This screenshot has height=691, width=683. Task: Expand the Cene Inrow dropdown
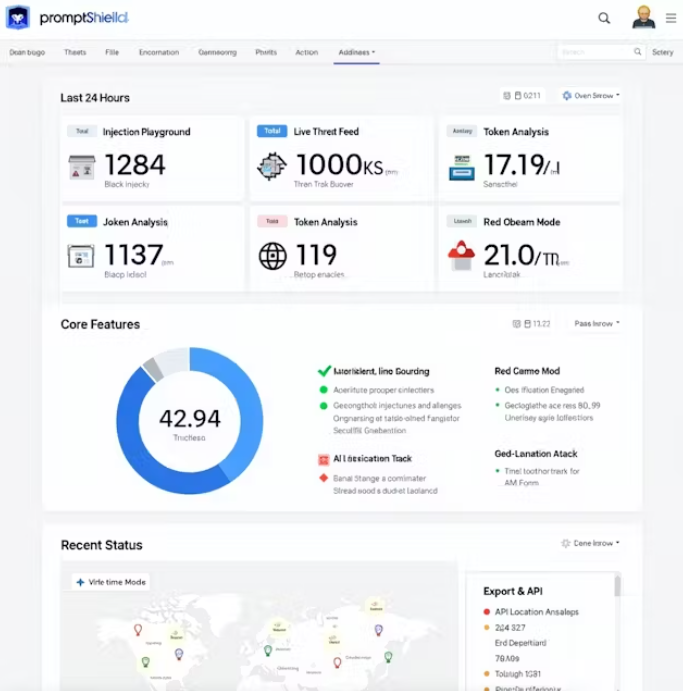[x=590, y=543]
